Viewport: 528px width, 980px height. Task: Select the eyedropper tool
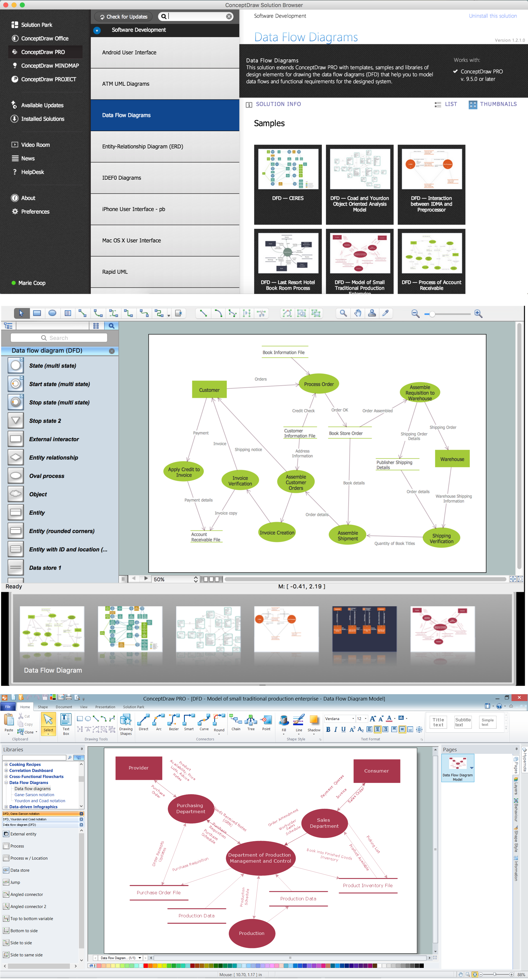(386, 313)
